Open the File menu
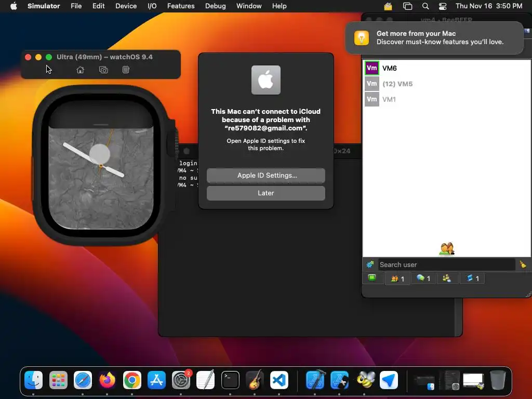The width and height of the screenshot is (532, 399). (76, 6)
